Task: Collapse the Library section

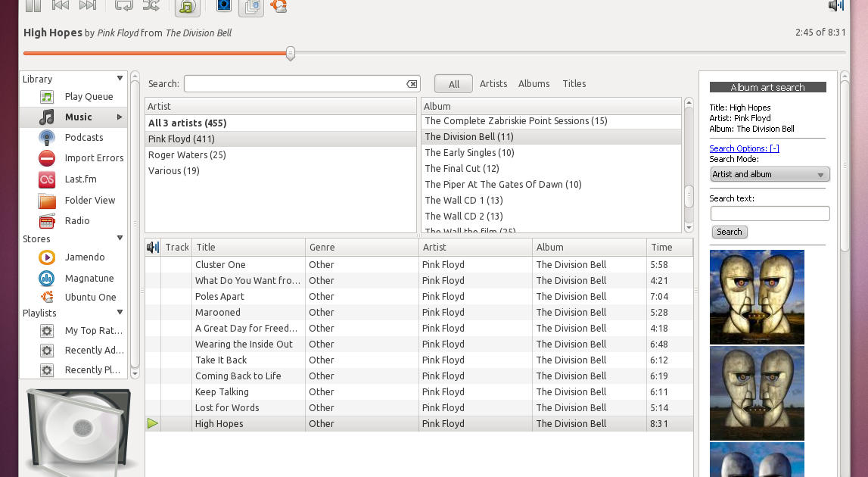Action: (x=120, y=78)
